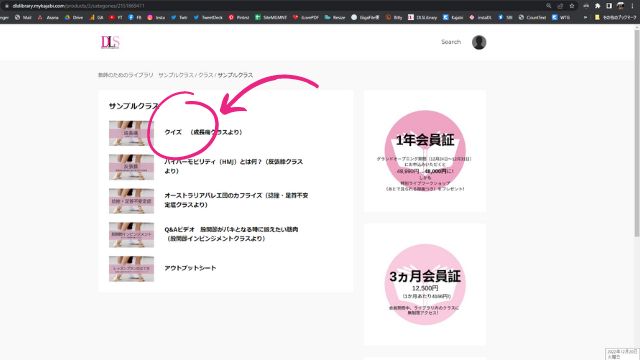Viewport: 640px width, 360px height.
Task: Open the GigaFile bookmark
Action: tap(365, 18)
